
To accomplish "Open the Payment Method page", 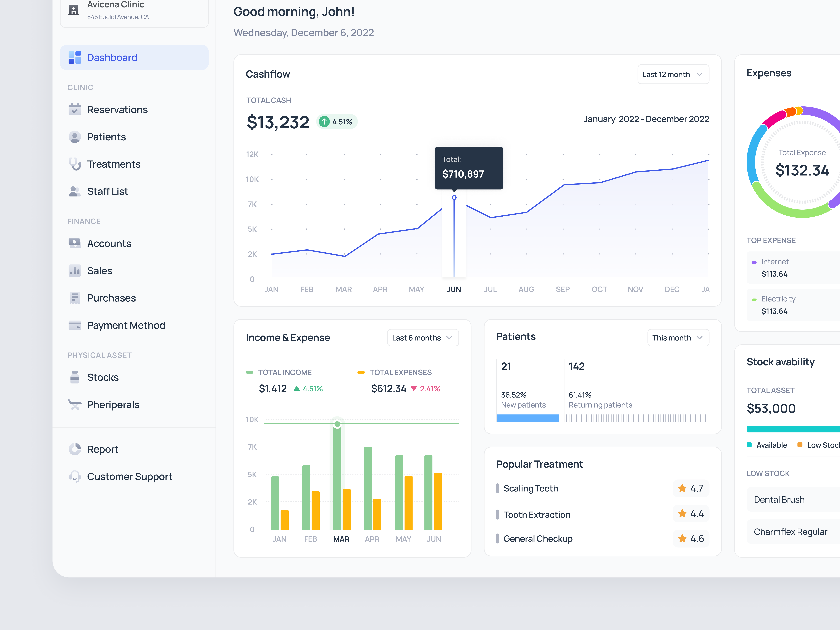I will point(126,325).
